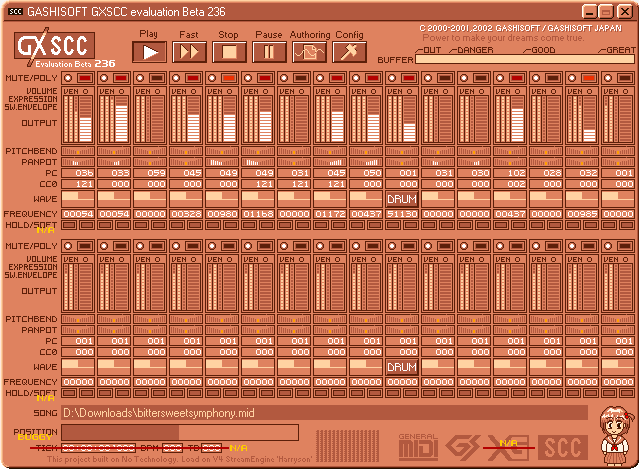The width and height of the screenshot is (639, 469).
Task: Click the DRUM wave box above frequency 51130
Action: (402, 199)
